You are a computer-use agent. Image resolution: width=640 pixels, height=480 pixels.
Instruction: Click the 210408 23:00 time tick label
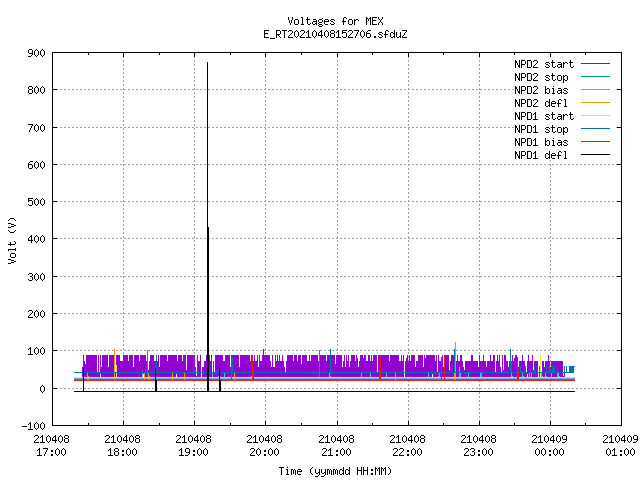point(478,446)
